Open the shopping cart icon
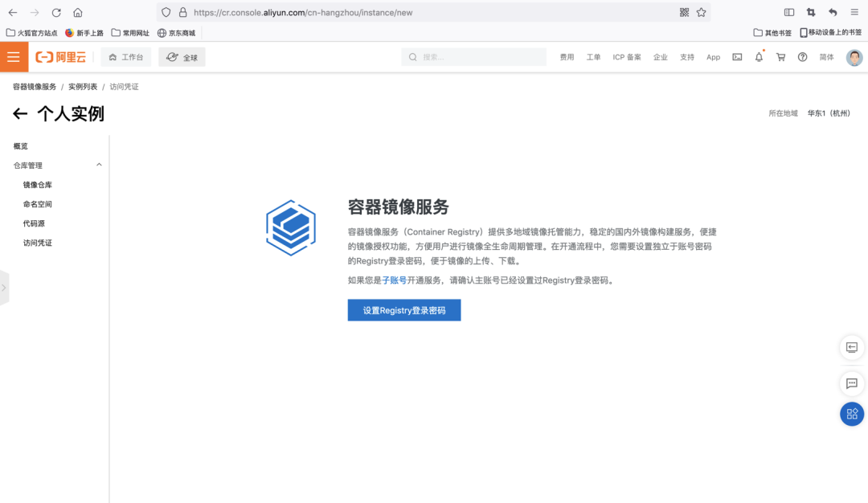Image resolution: width=868 pixels, height=503 pixels. (x=780, y=57)
